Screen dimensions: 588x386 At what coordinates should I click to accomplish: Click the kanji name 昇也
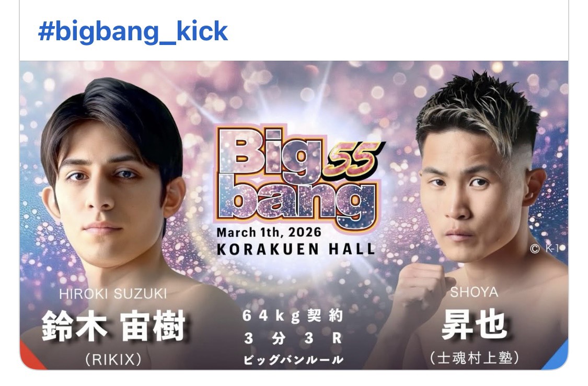pos(475,324)
